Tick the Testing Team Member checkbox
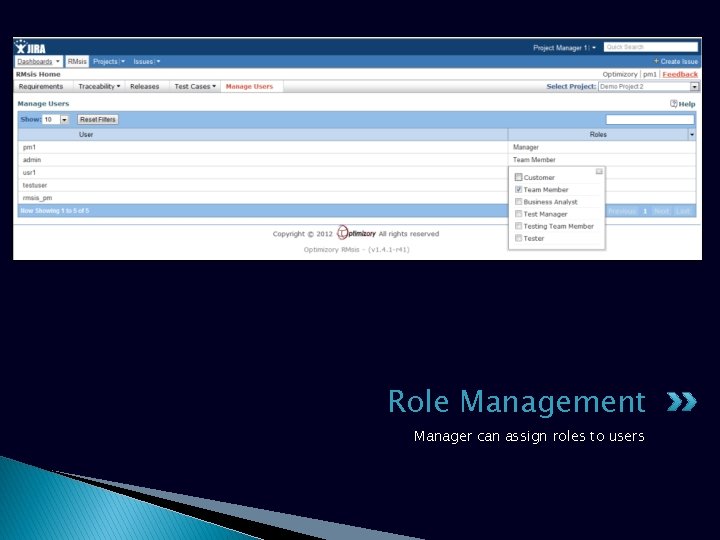This screenshot has width=720, height=540. coord(518,226)
